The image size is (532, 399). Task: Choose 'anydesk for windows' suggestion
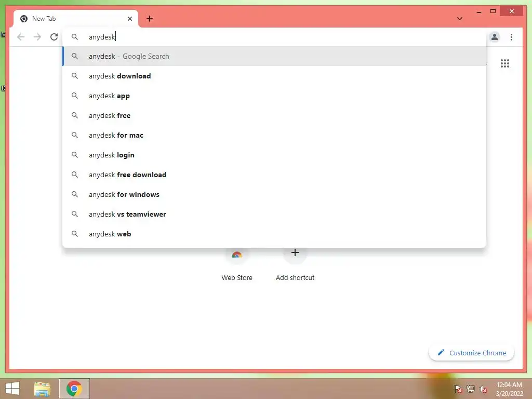coord(274,194)
